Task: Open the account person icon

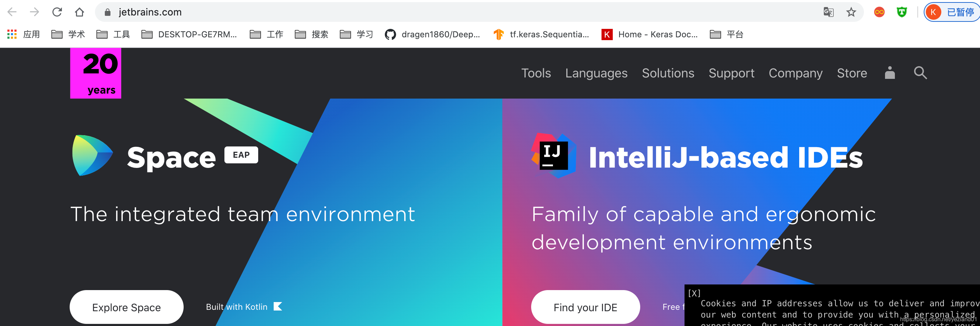Action: tap(890, 73)
